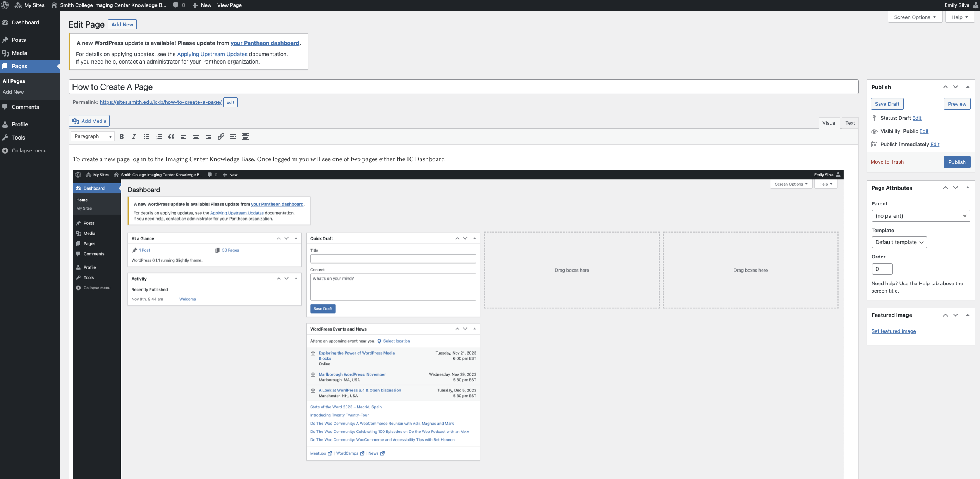Select Add New under Pages submenu
Screen dimensions: 980x479
13,92
